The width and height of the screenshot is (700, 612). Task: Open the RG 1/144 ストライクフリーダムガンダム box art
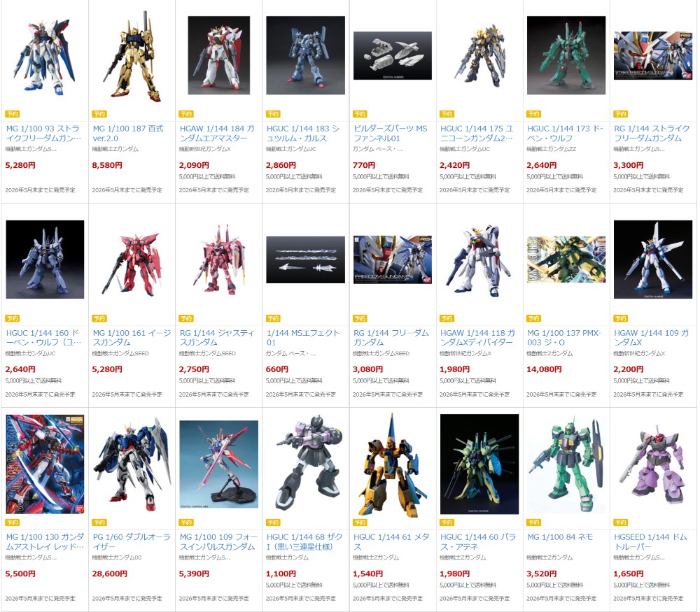point(653,55)
